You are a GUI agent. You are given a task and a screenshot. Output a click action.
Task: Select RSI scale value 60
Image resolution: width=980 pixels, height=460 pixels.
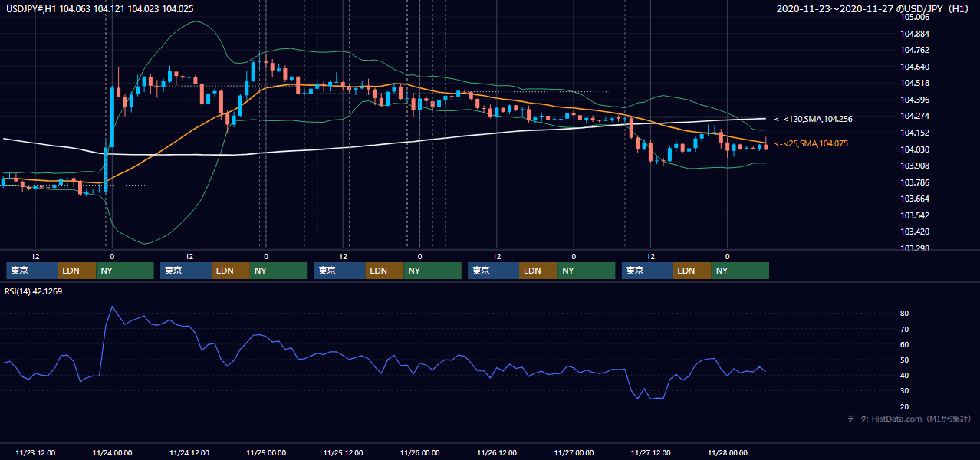click(x=905, y=344)
